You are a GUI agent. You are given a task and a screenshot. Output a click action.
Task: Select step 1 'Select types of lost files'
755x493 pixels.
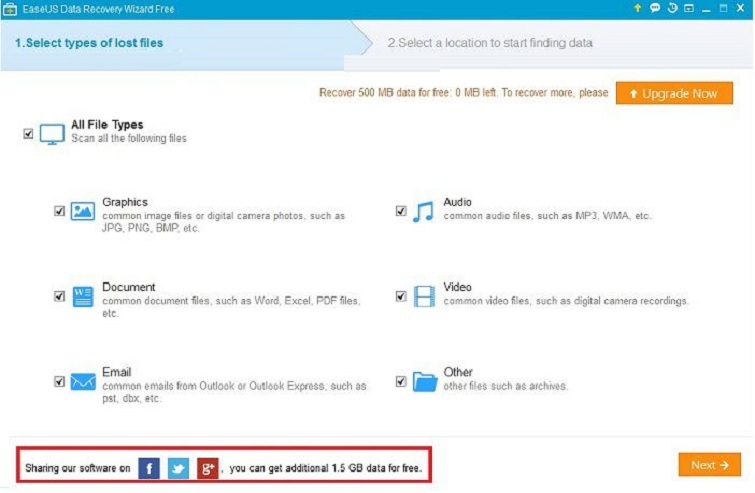(90, 43)
